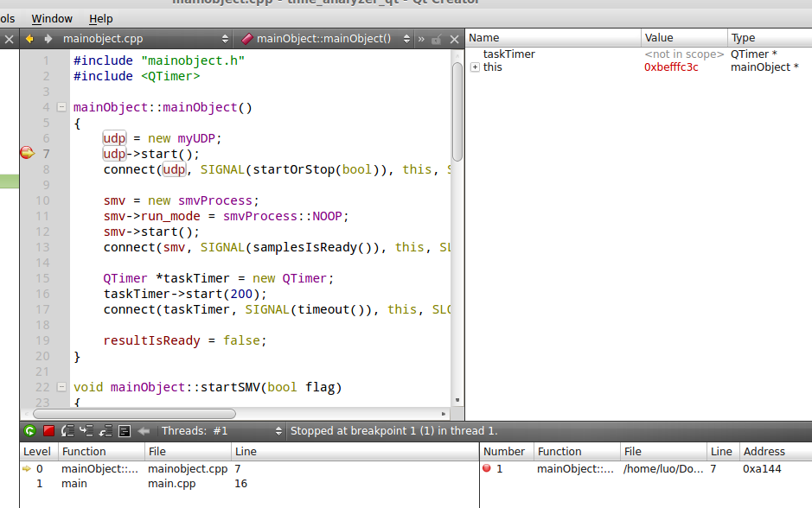Click '#include <QTimer>' on line 2

tap(137, 76)
